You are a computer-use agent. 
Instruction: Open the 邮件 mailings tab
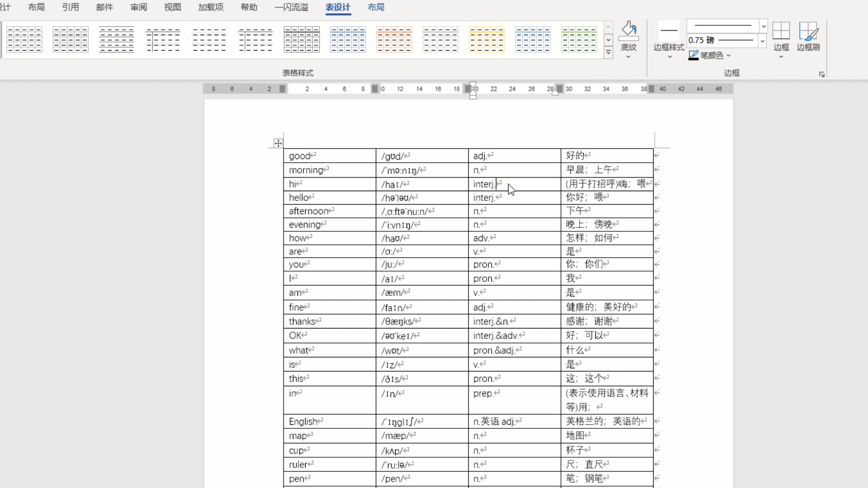click(x=104, y=7)
